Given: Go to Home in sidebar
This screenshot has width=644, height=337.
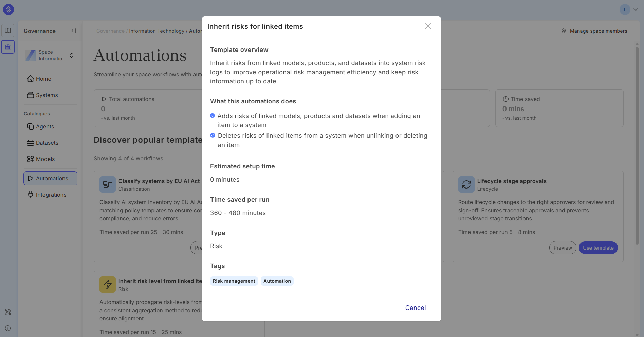Looking at the screenshot, I should click(43, 79).
